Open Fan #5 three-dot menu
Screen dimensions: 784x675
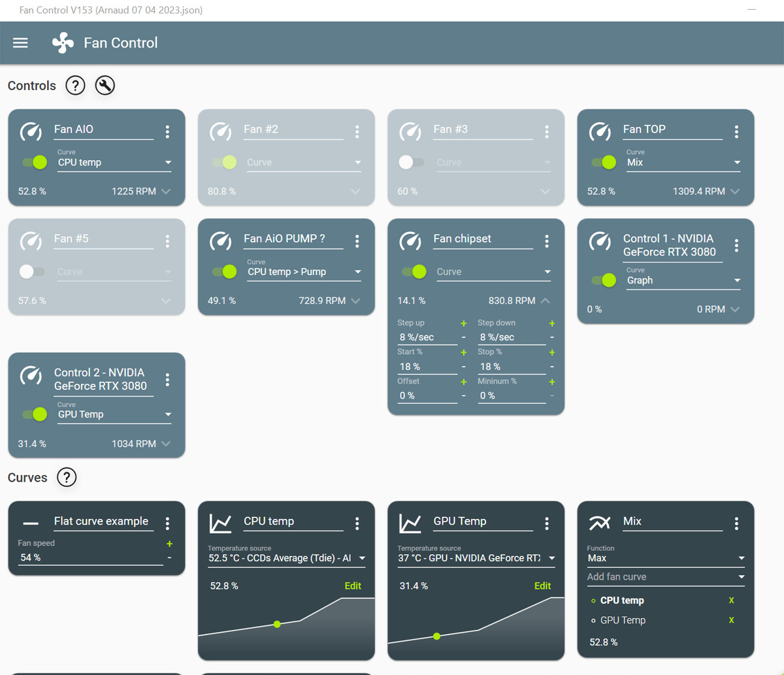click(x=167, y=241)
